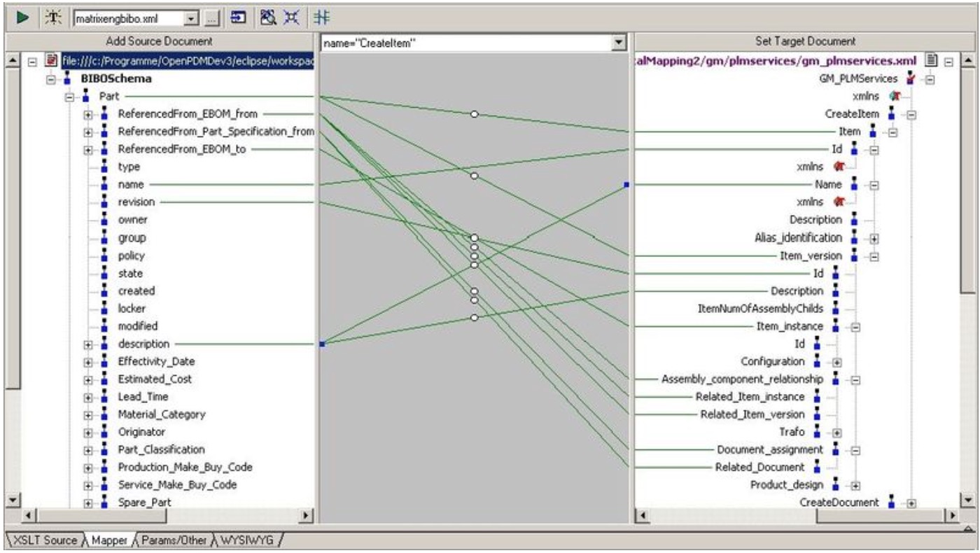Click the green Run transformation play icon
The height and width of the screenshot is (553, 980).
[22, 17]
